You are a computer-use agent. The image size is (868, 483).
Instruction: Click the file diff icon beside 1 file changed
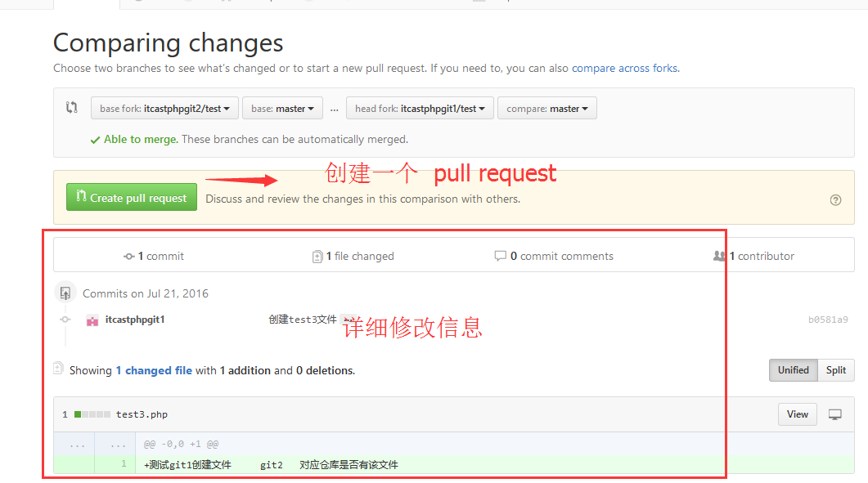click(x=317, y=257)
